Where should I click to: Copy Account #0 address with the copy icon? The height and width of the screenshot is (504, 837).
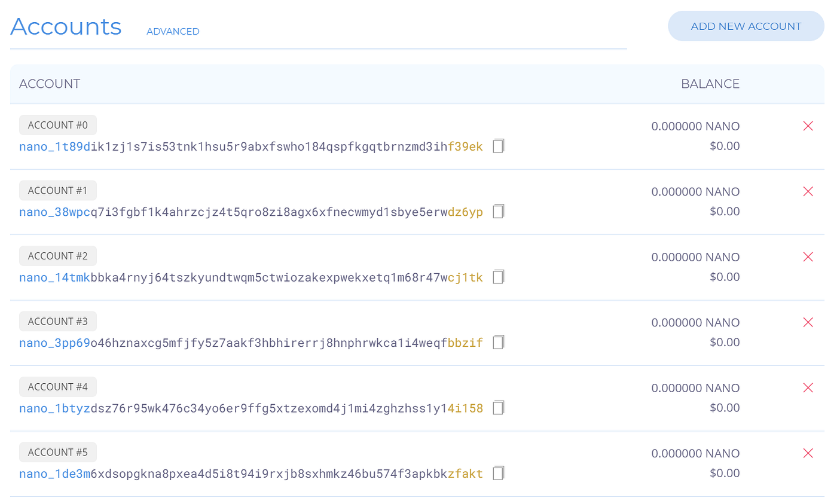pos(499,146)
